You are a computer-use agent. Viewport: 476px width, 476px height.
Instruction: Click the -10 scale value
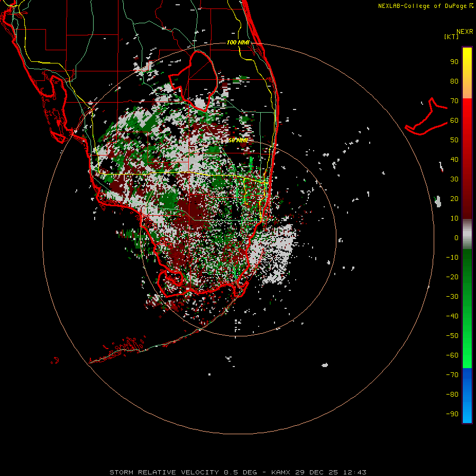point(452,258)
